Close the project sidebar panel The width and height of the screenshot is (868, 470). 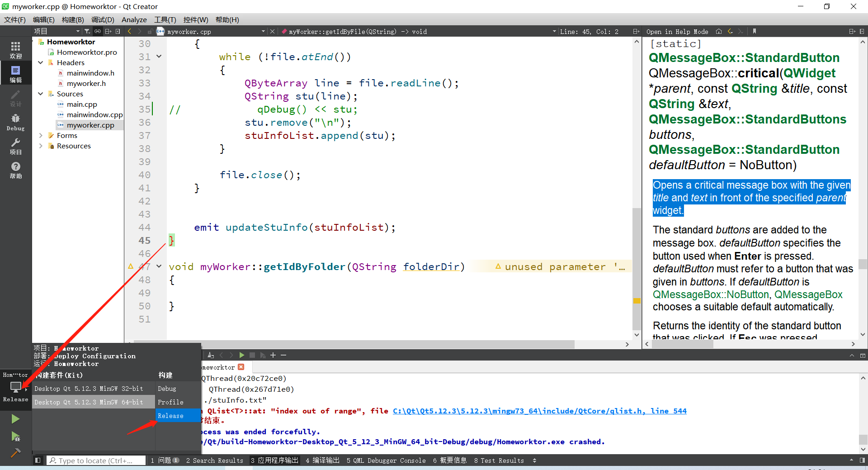click(x=118, y=31)
